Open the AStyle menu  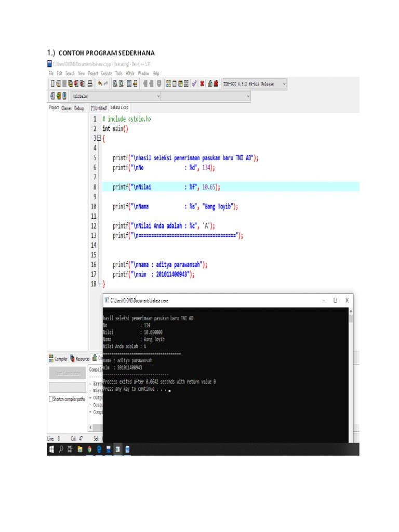click(x=130, y=73)
